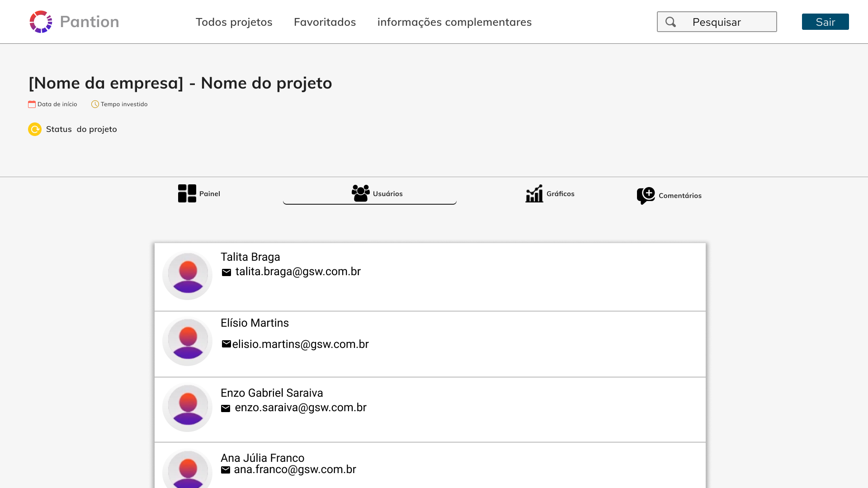Click the magnifying glass search icon
The image size is (868, 488).
point(671,22)
